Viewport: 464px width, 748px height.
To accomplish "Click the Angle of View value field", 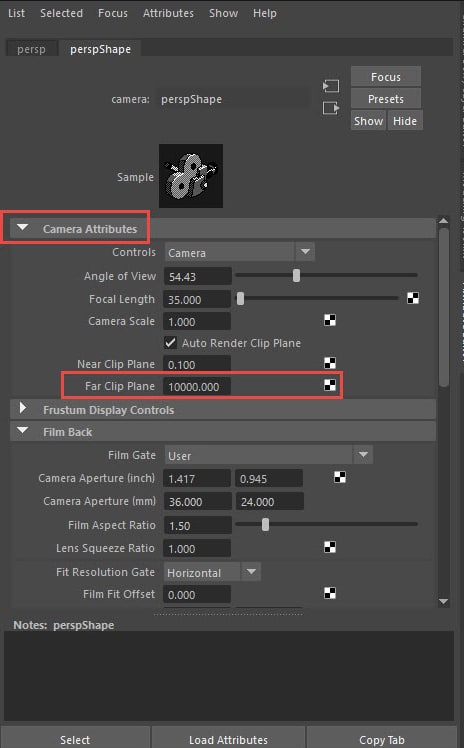I will click(197, 276).
